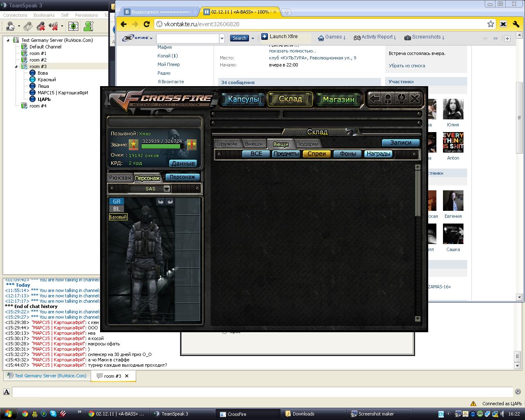Switch to Рюкзак tab in CrossFire
Image resolution: width=525 pixels, height=420 pixels.
[120, 178]
